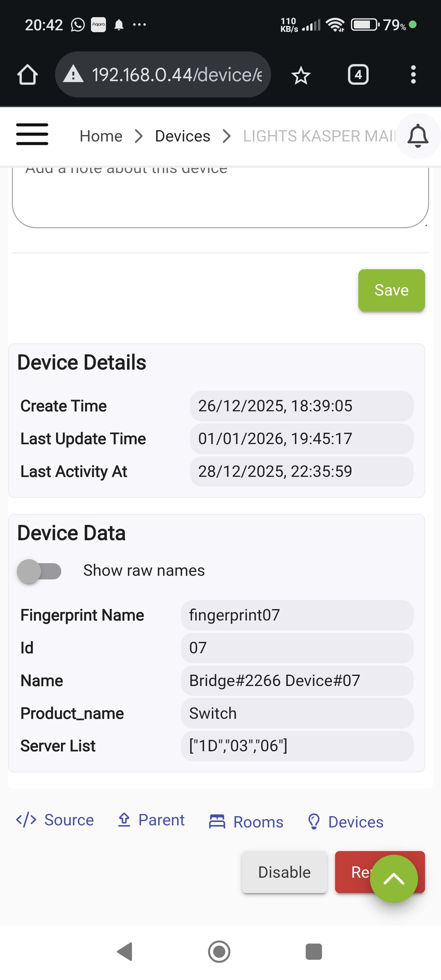Open the Devices link at bottom

(345, 822)
